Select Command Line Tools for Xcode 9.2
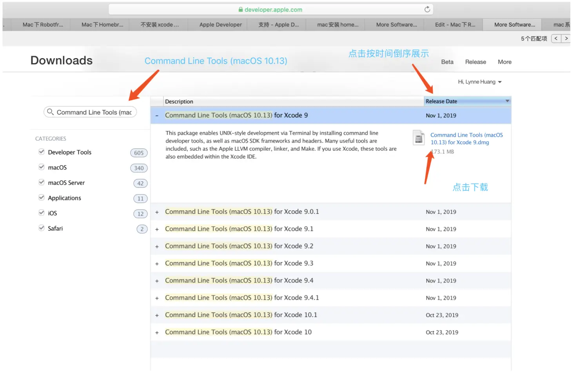This screenshot has width=588, height=377. point(239,246)
